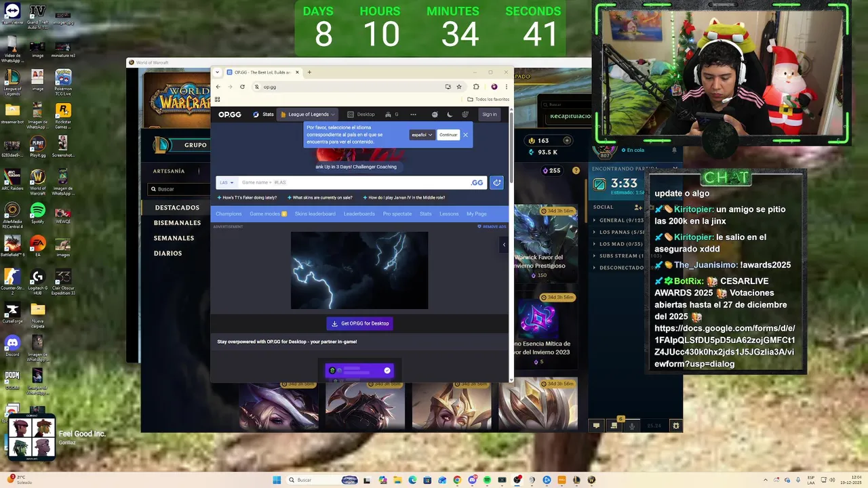Open the three-dots more menu in OP.GG header
This screenshot has width=868, height=488.
pyautogui.click(x=413, y=115)
